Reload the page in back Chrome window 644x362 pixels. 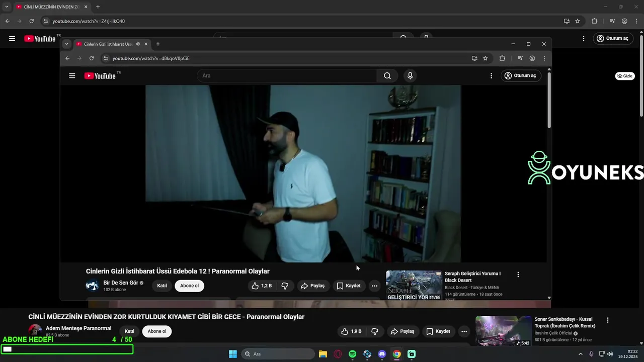[x=32, y=21]
